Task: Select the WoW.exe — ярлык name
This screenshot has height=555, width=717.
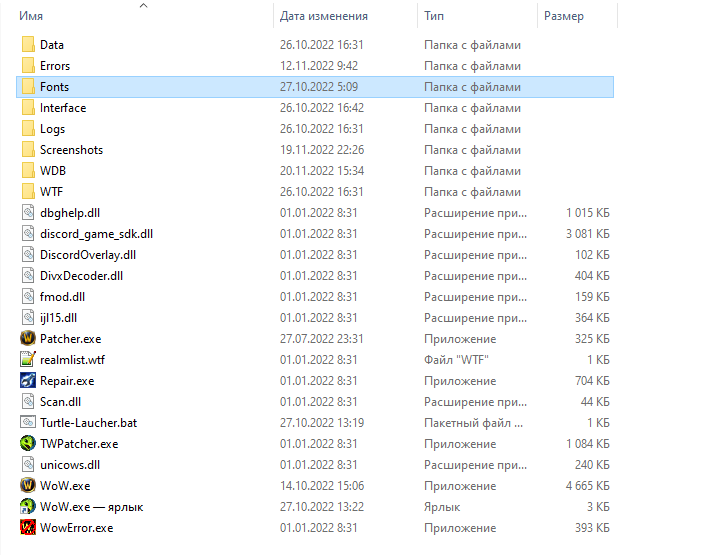Action: coord(91,507)
